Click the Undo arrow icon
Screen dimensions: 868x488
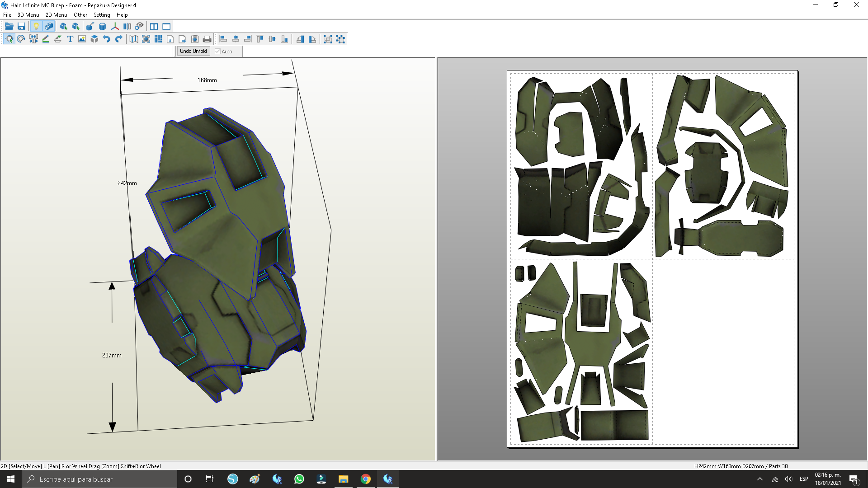click(106, 39)
